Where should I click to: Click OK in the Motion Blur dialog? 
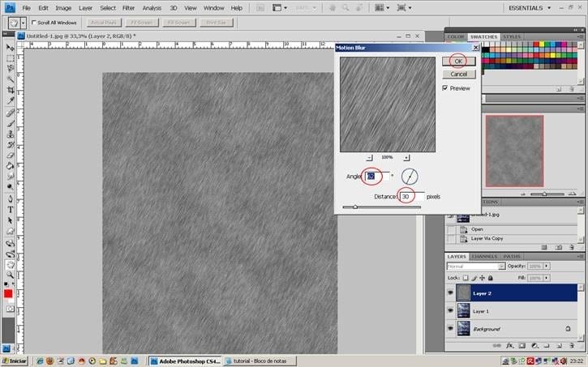[x=458, y=62]
